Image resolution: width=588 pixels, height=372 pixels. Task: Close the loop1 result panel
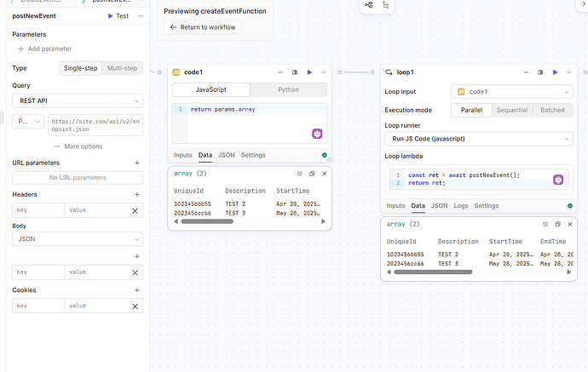tap(570, 224)
